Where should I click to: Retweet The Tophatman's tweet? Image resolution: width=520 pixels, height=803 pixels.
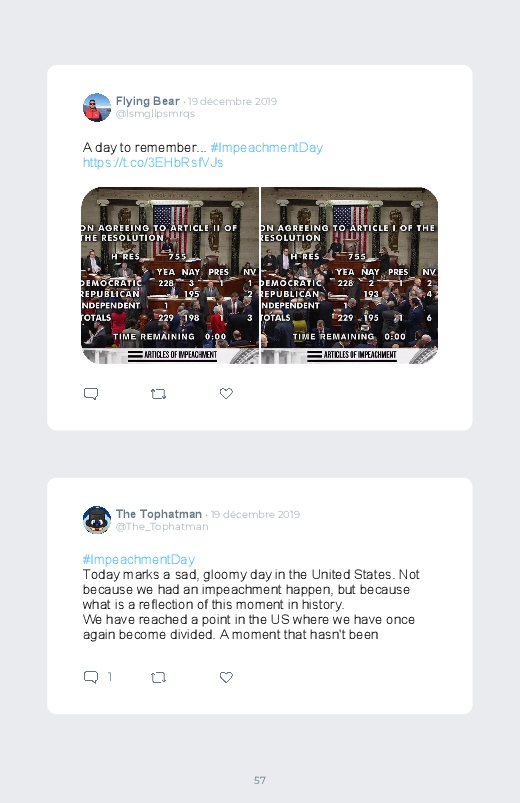pos(158,678)
